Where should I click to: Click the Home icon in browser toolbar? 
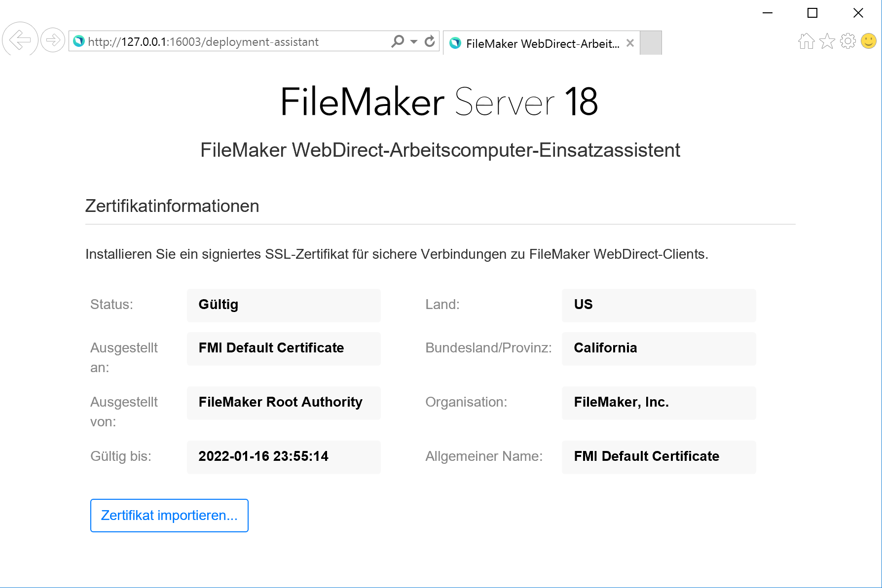807,41
